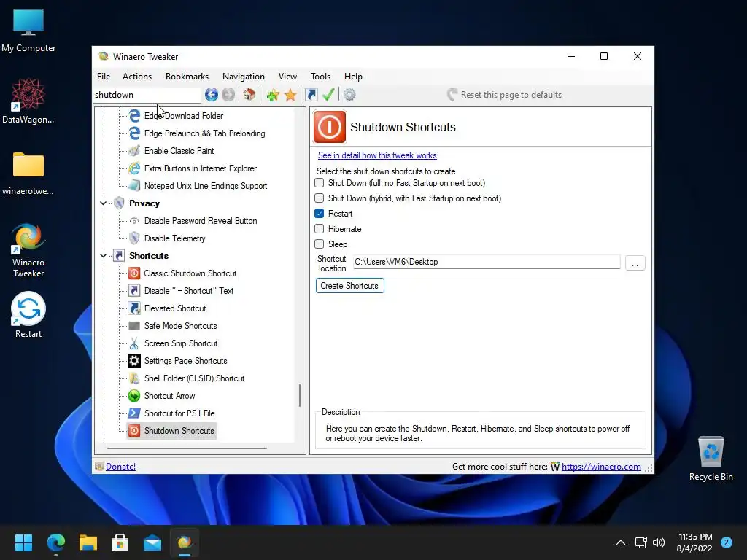
Task: Select Edge Prelaunch && Tab Preloading item
Action: [204, 133]
